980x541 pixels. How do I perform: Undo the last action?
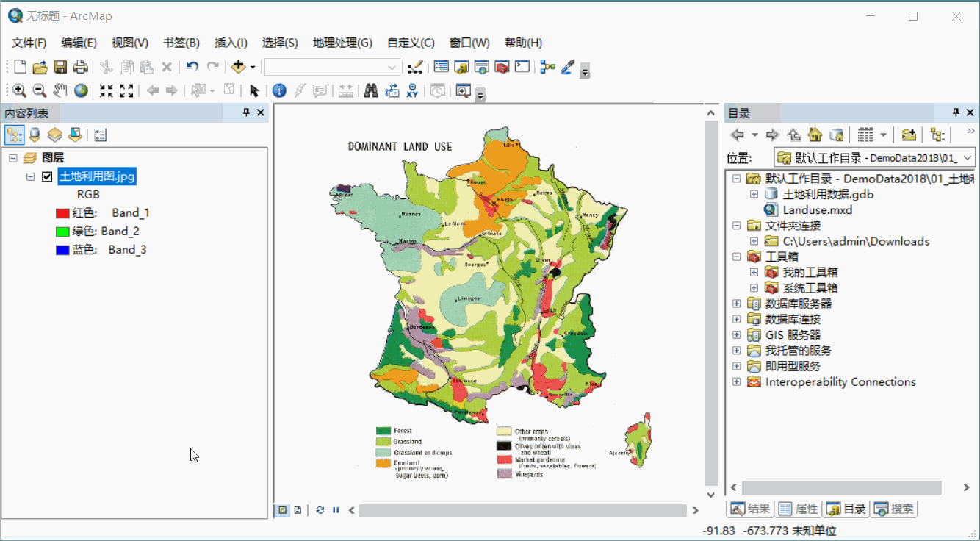[x=192, y=67]
